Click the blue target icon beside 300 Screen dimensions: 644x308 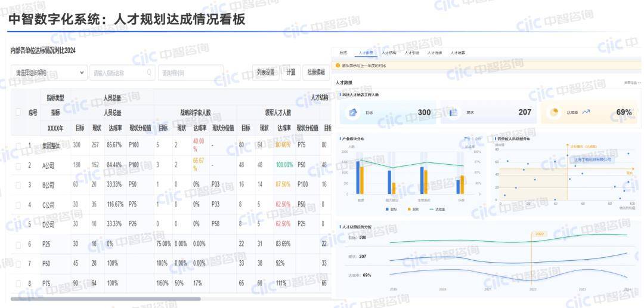(352, 112)
